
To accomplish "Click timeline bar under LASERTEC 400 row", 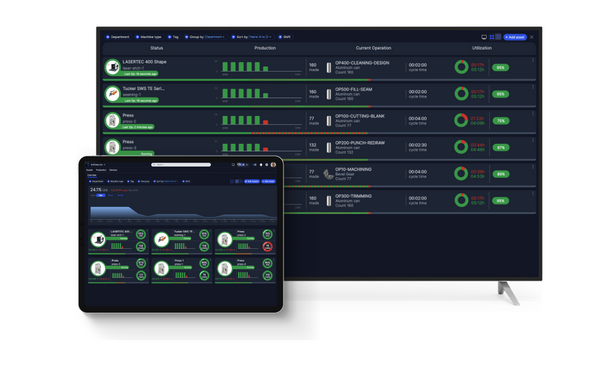I will pyautogui.click(x=319, y=80).
